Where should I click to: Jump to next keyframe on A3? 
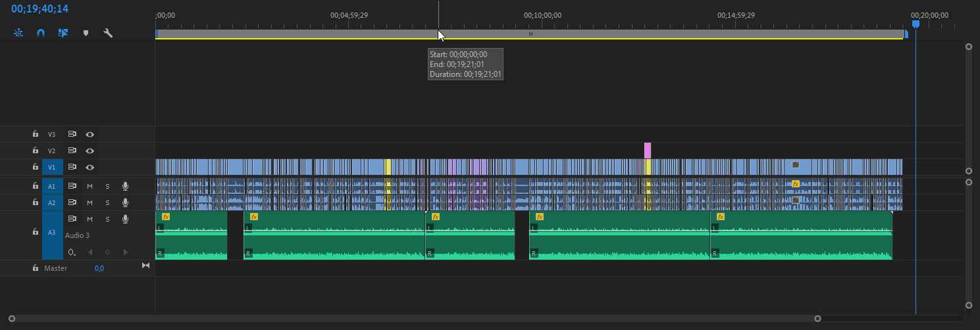click(x=125, y=252)
